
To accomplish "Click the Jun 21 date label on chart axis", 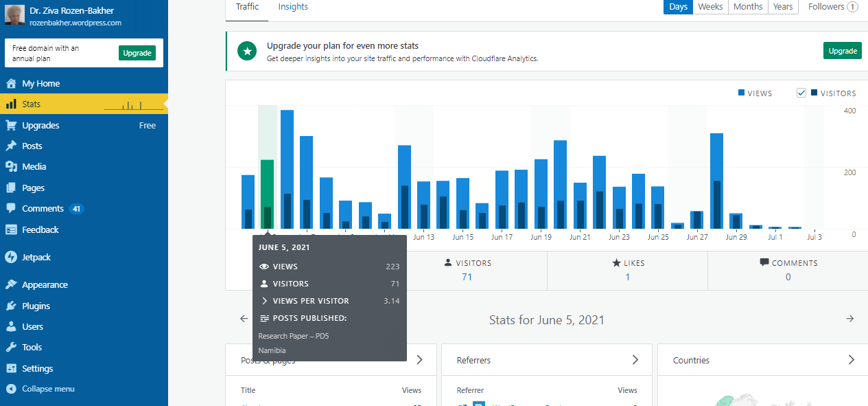I will 580,237.
